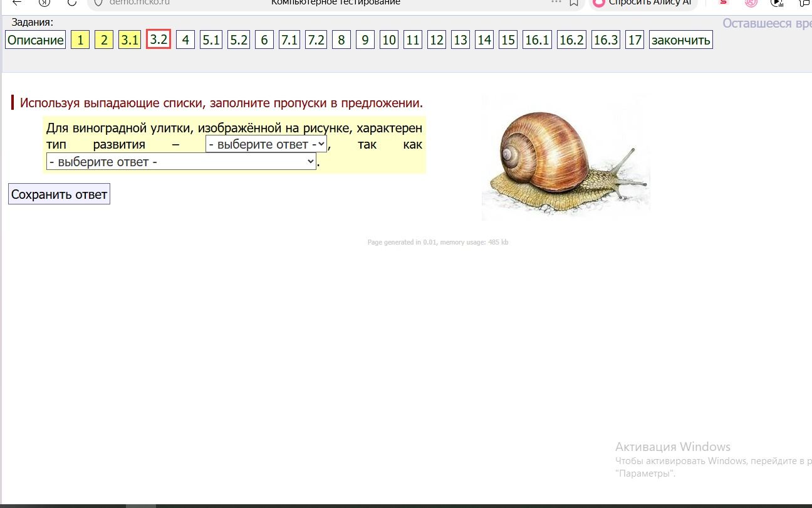Go to task 12
The height and width of the screenshot is (508, 812).
(x=437, y=40)
